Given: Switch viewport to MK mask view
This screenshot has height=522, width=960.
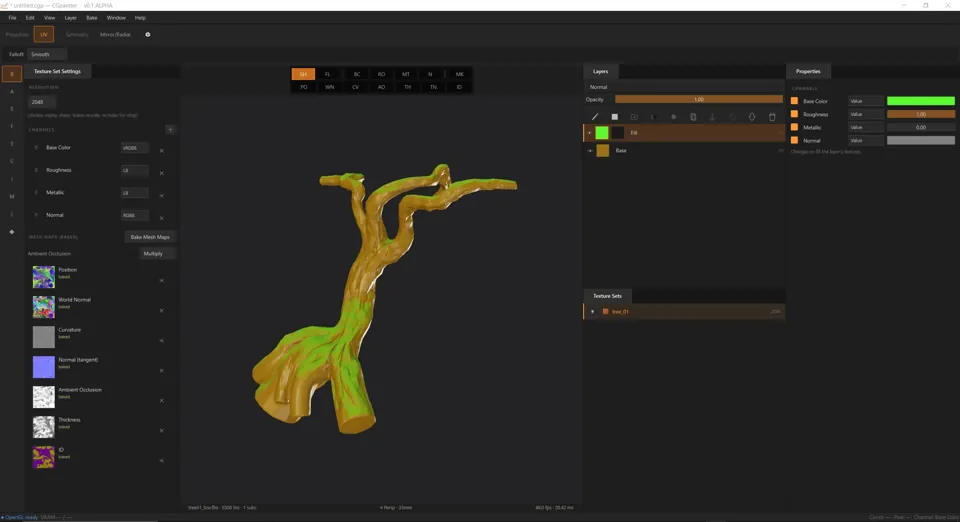Looking at the screenshot, I should 459,74.
